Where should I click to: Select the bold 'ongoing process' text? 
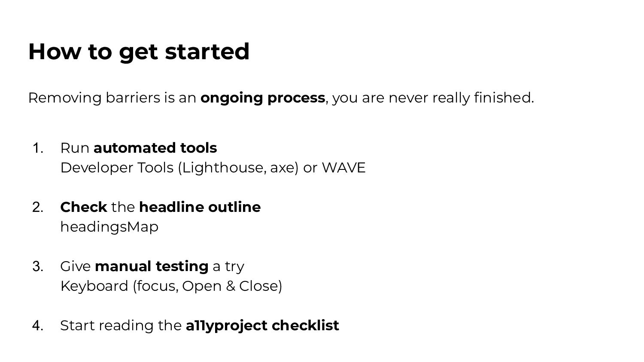(263, 98)
